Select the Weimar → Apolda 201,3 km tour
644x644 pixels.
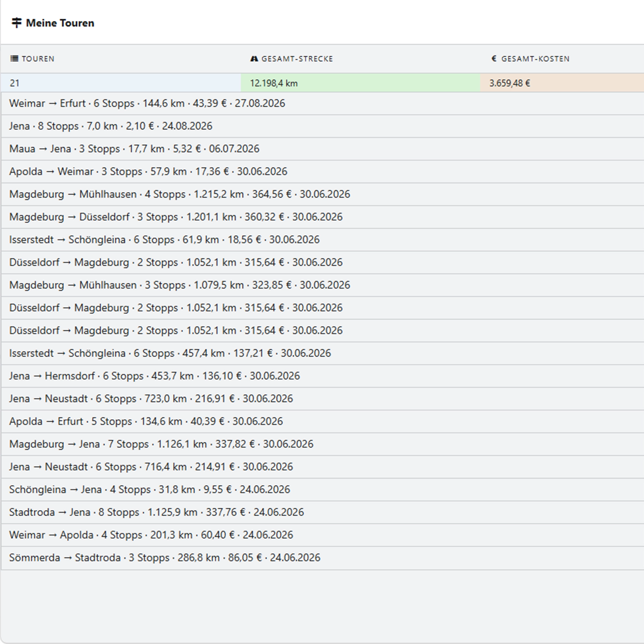[322, 535]
